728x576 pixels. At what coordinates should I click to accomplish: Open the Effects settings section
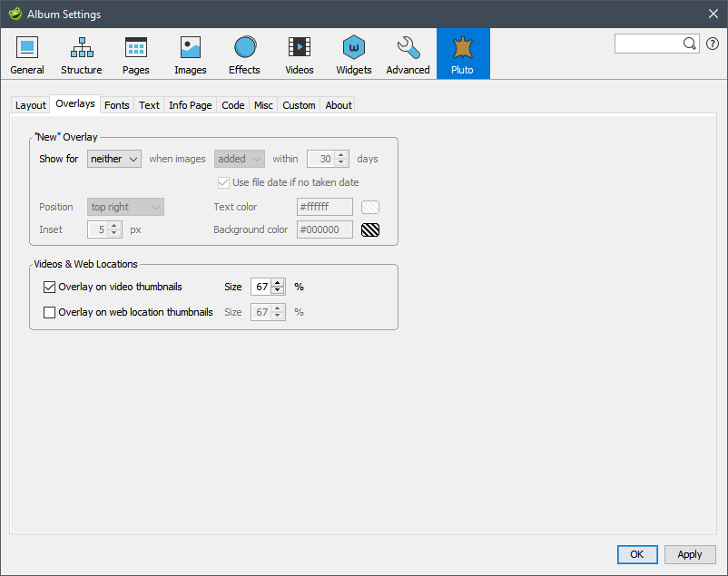tap(244, 54)
